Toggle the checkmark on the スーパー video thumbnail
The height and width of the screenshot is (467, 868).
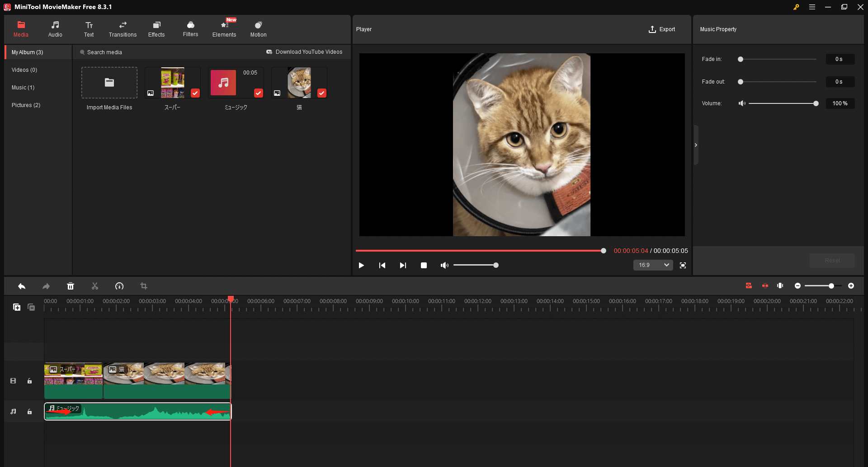tap(195, 93)
